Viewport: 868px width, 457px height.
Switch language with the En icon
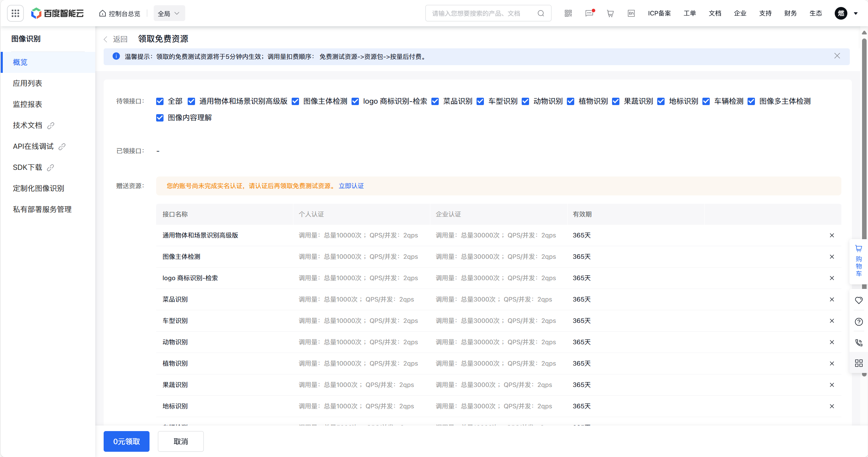[x=631, y=13]
